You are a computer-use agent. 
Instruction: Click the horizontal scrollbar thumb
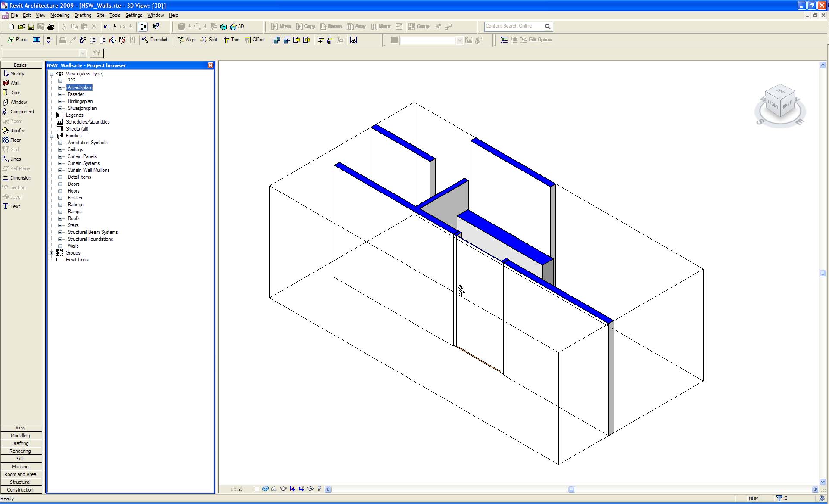click(572, 489)
